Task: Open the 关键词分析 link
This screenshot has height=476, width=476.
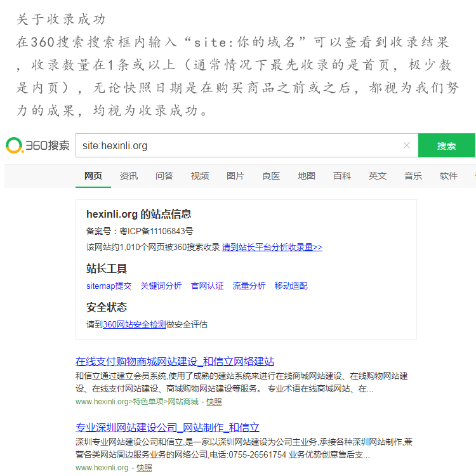Action: 161,286
